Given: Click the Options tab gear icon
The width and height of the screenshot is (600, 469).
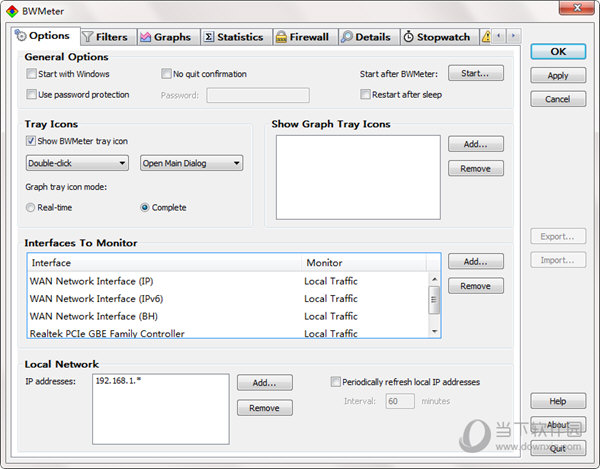Looking at the screenshot, I should (x=20, y=36).
